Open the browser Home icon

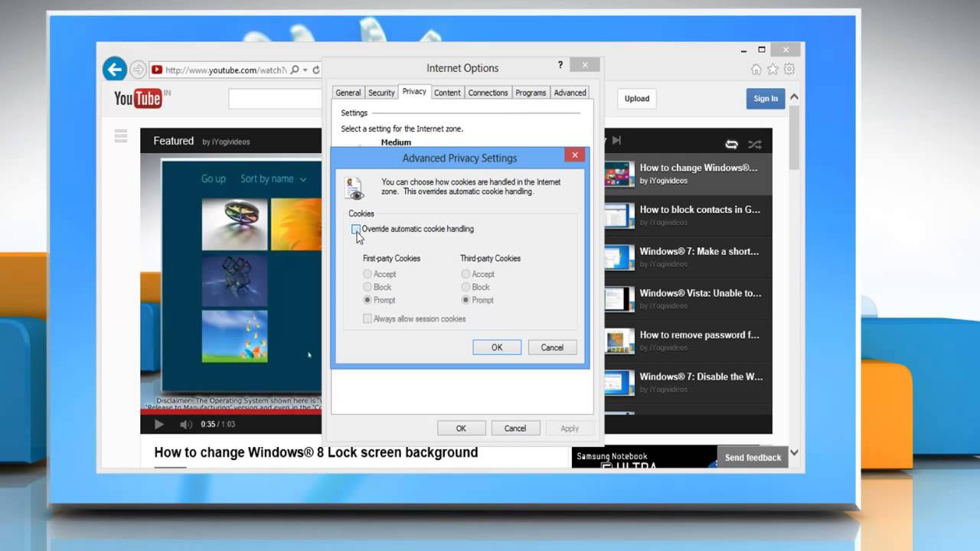click(756, 70)
